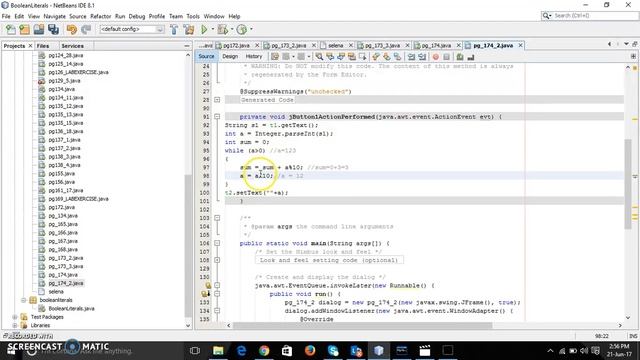Click the Comment editor toolbar icon

(x=460, y=57)
